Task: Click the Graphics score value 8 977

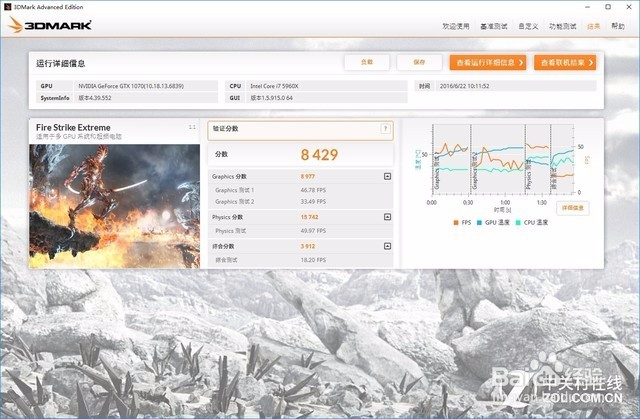Action: point(308,177)
